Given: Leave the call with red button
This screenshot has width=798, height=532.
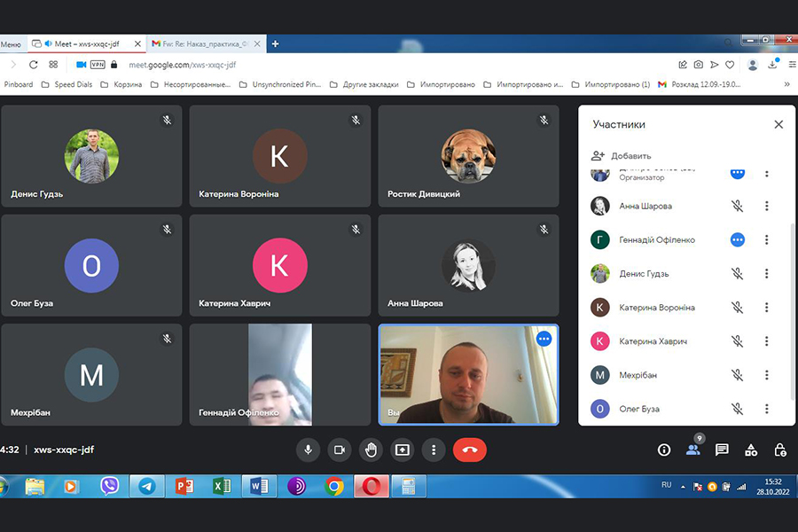Looking at the screenshot, I should (x=469, y=450).
